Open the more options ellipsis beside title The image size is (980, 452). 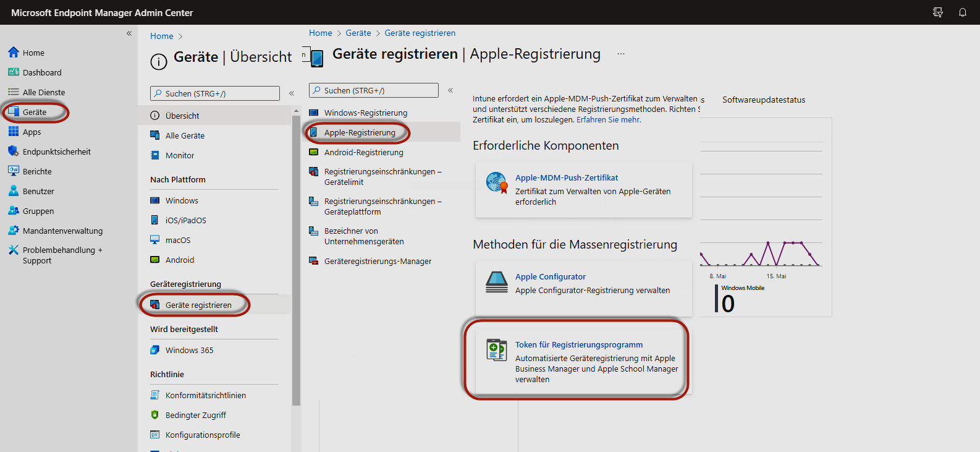coord(620,54)
